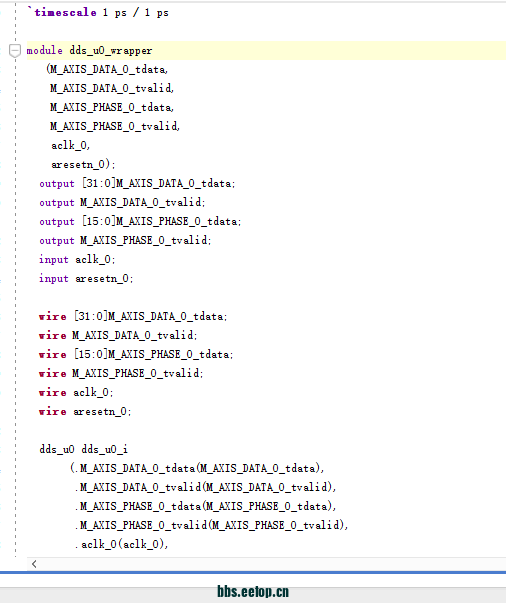Click the .M_AXIS_PHASE_0_tvalid port connection line
Screen dimensions: 506x603
click(211, 525)
